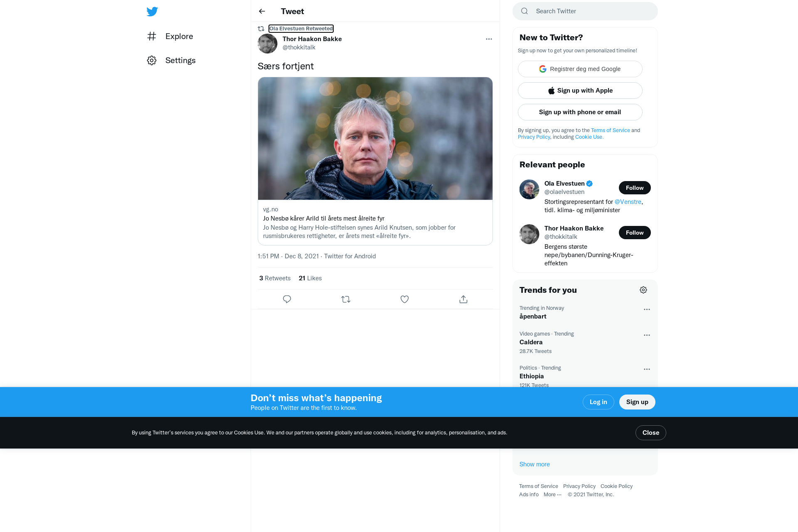The image size is (798, 532).
Task: Open Explore in the sidebar
Action: [170, 36]
